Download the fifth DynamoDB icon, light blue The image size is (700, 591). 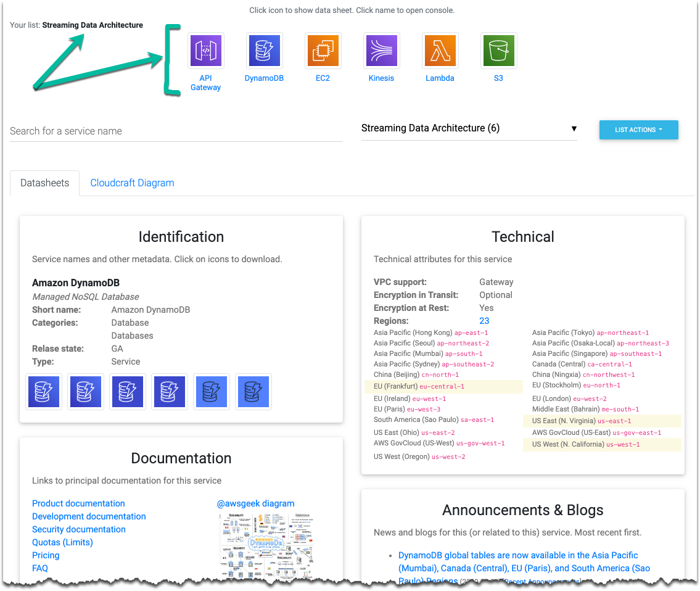pos(212,392)
